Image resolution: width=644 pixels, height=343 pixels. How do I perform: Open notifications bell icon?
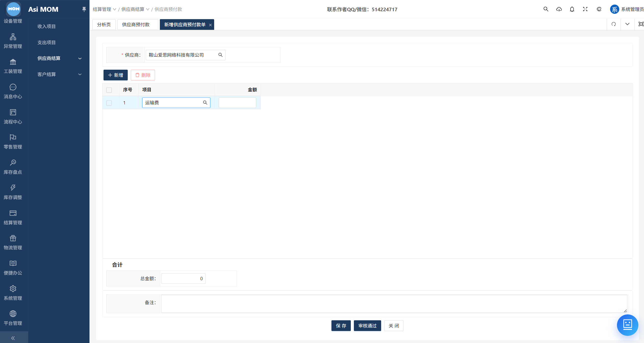[x=572, y=9]
